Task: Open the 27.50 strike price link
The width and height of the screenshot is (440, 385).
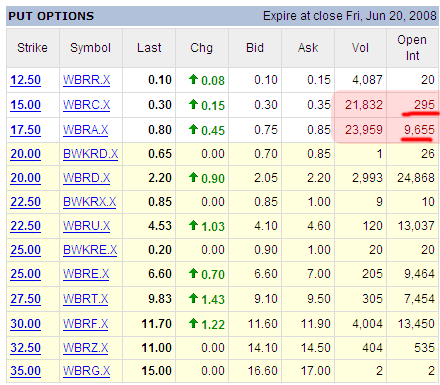Action: tap(25, 299)
